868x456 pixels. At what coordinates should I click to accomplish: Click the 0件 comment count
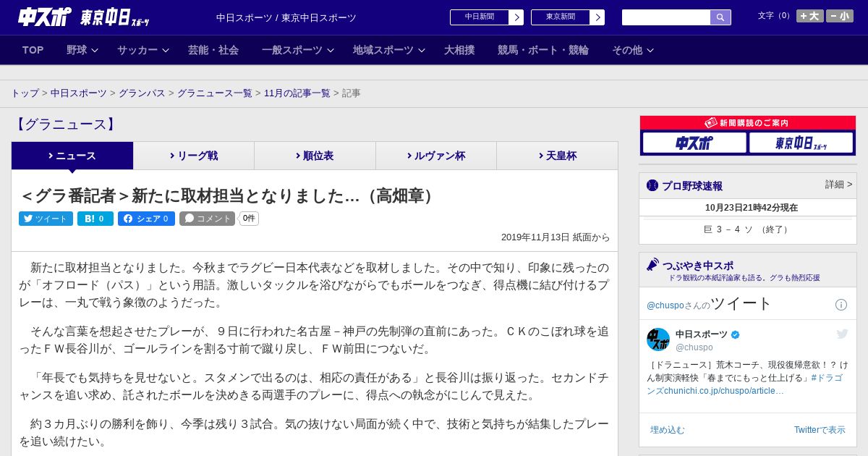point(249,219)
